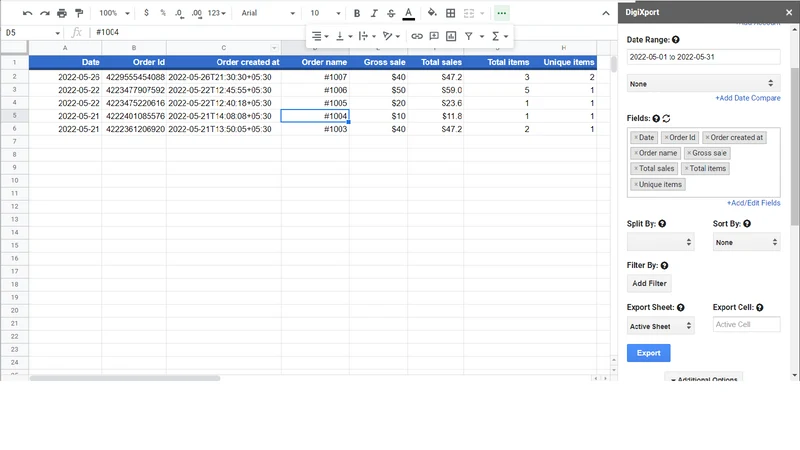Screen dimensions: 800x450
Task: Remove the Date field tag
Action: tap(636, 138)
